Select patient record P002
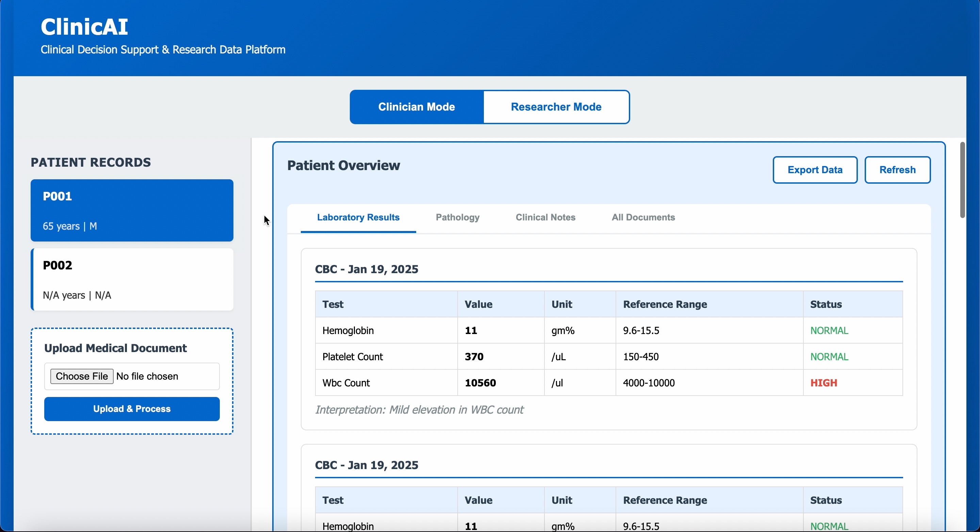 [x=132, y=280]
